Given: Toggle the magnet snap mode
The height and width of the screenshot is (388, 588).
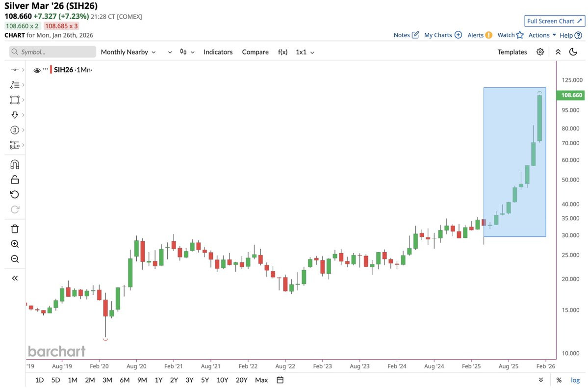Looking at the screenshot, I should click(x=15, y=164).
